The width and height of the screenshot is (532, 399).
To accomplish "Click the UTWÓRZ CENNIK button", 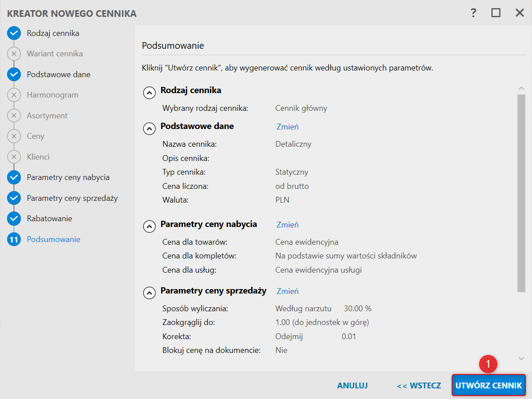I will (x=489, y=386).
